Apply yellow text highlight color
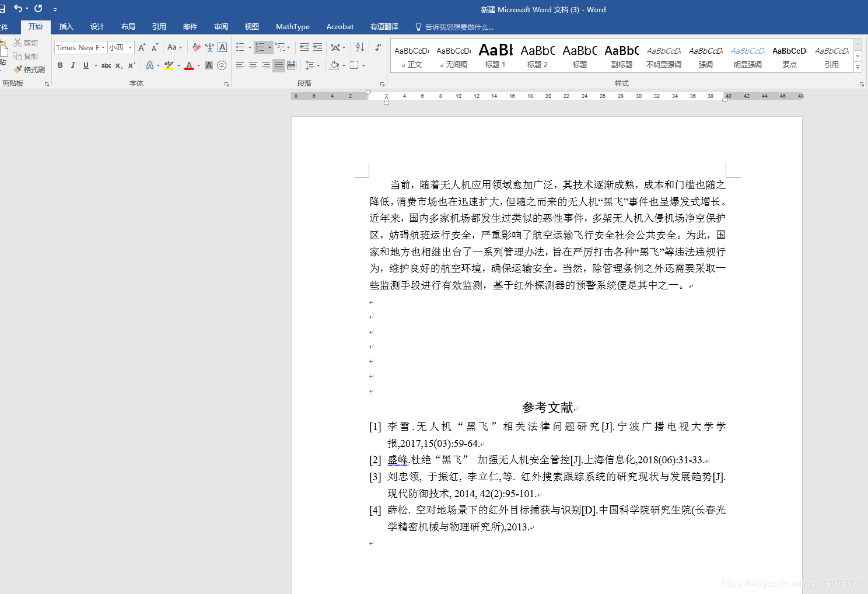 click(169, 65)
